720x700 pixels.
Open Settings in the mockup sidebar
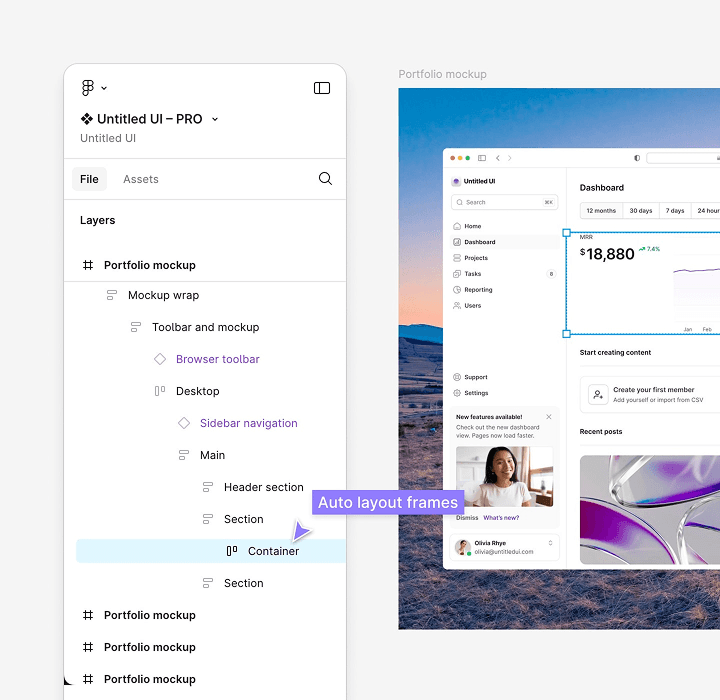[505, 393]
